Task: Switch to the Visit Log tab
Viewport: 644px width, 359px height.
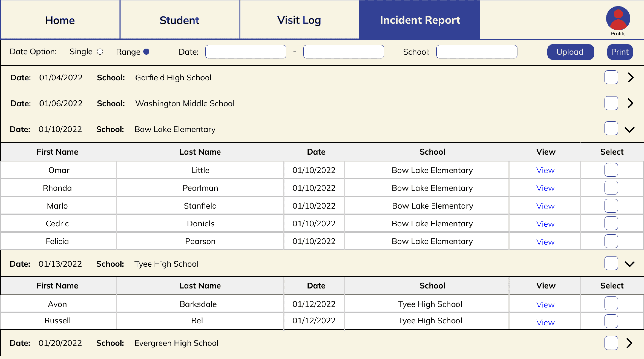Action: pyautogui.click(x=299, y=20)
